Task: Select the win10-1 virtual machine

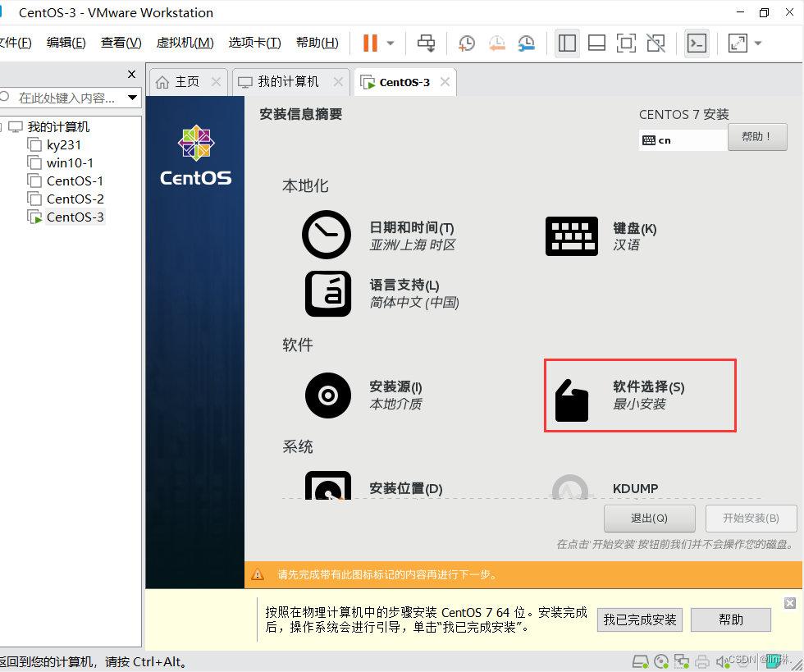Action: click(70, 163)
